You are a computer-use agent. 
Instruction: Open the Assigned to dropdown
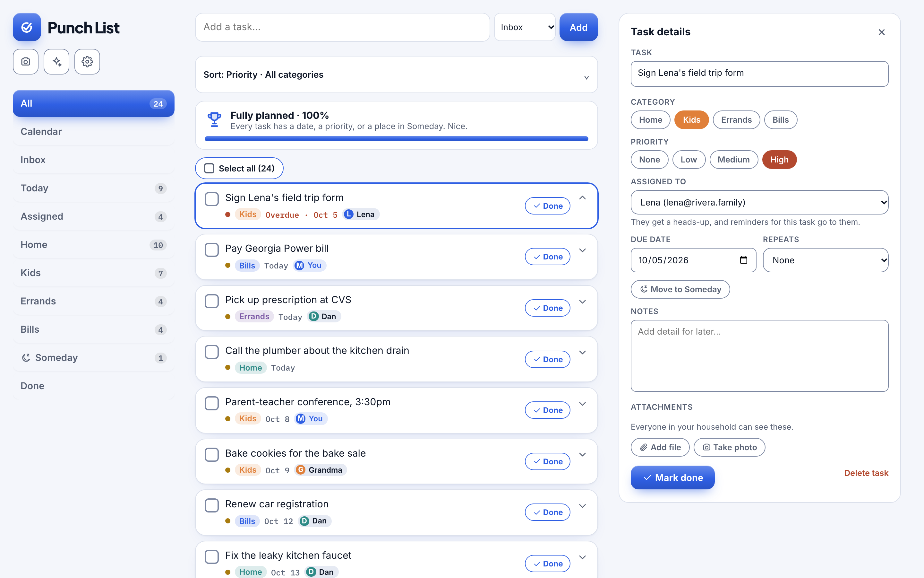pyautogui.click(x=759, y=202)
